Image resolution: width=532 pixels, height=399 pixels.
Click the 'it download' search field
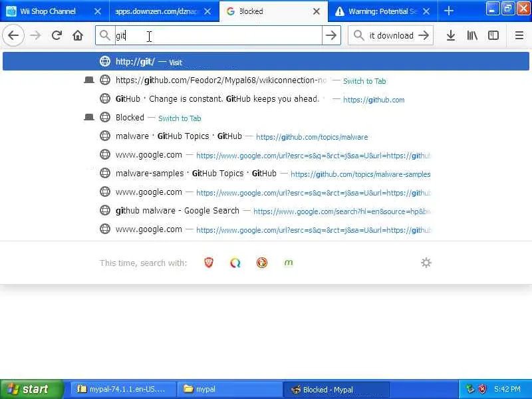coord(392,35)
